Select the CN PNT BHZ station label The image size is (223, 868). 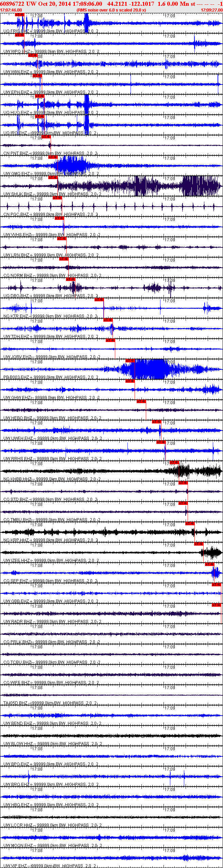(16, 153)
